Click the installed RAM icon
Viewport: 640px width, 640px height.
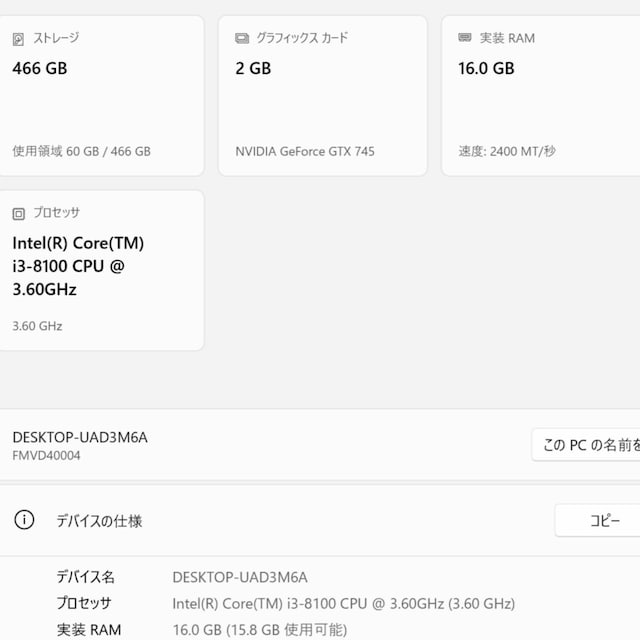click(465, 38)
